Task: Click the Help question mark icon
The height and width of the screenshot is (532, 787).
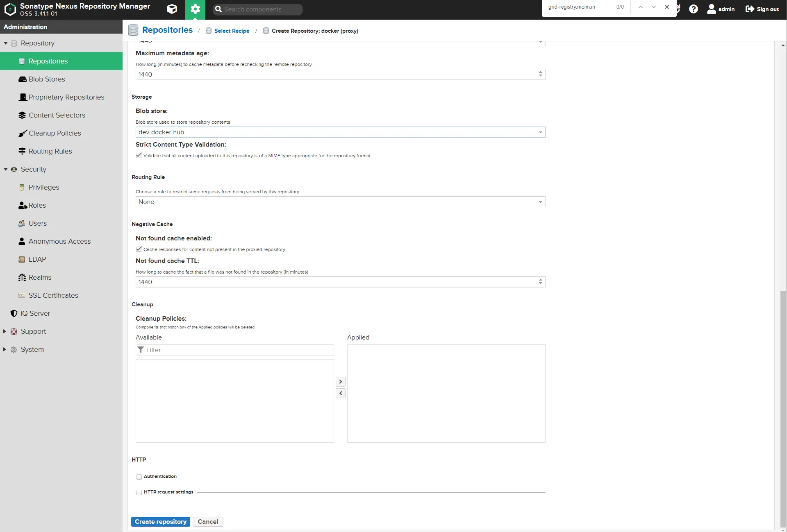Action: (693, 9)
